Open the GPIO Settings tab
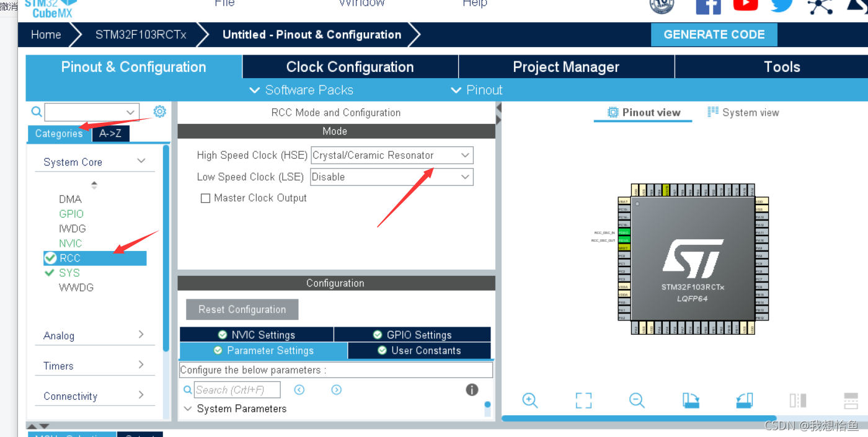The image size is (868, 437). 412,335
